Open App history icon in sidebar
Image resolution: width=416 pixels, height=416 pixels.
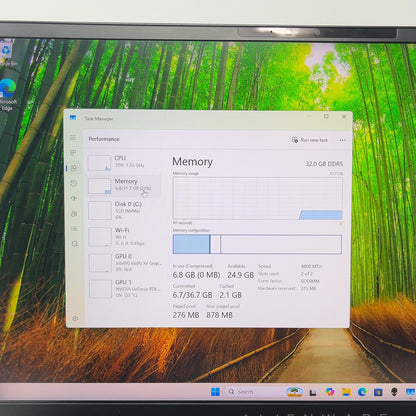coord(74,183)
